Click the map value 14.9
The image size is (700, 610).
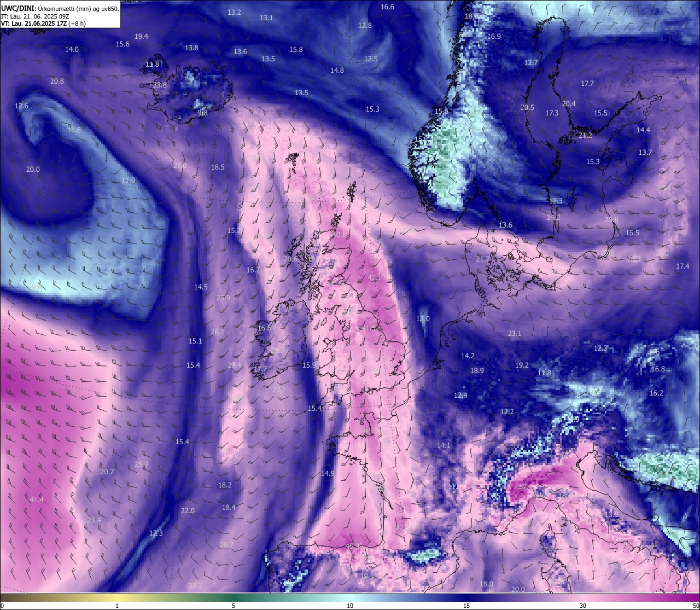(x=328, y=473)
